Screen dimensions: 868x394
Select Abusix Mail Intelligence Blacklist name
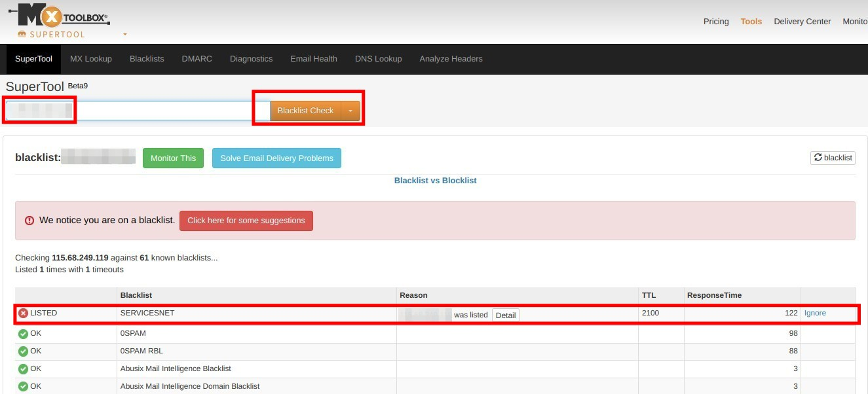pyautogui.click(x=176, y=368)
